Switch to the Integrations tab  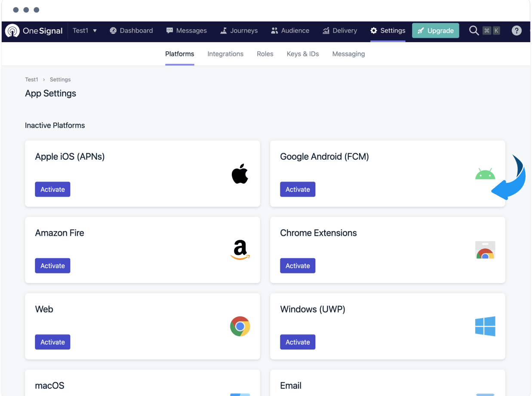click(x=225, y=54)
